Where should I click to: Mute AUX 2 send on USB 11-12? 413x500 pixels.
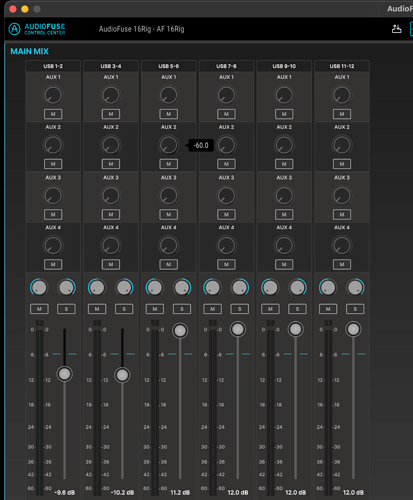(x=342, y=164)
